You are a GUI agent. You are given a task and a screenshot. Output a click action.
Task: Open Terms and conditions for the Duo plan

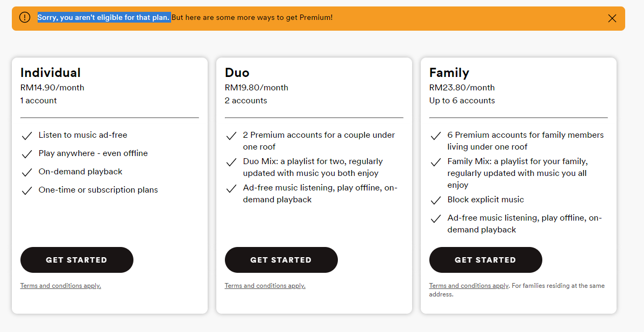(x=265, y=286)
